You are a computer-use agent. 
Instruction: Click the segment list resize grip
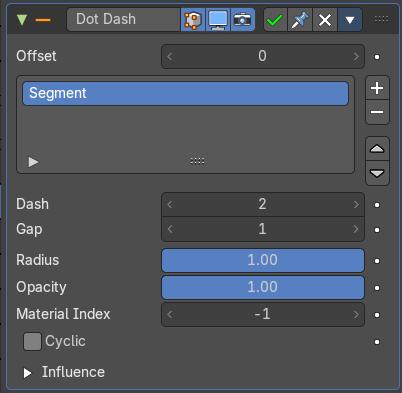coord(197,161)
